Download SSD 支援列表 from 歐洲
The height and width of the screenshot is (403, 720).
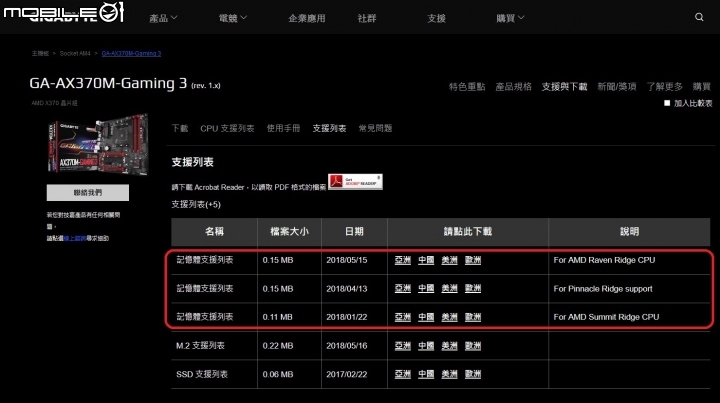tap(473, 374)
